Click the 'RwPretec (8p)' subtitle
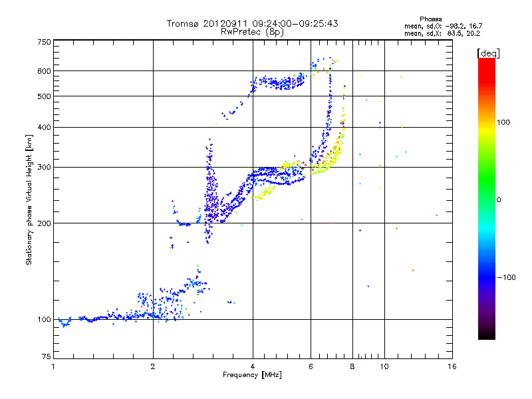The image size is (532, 399). click(252, 32)
